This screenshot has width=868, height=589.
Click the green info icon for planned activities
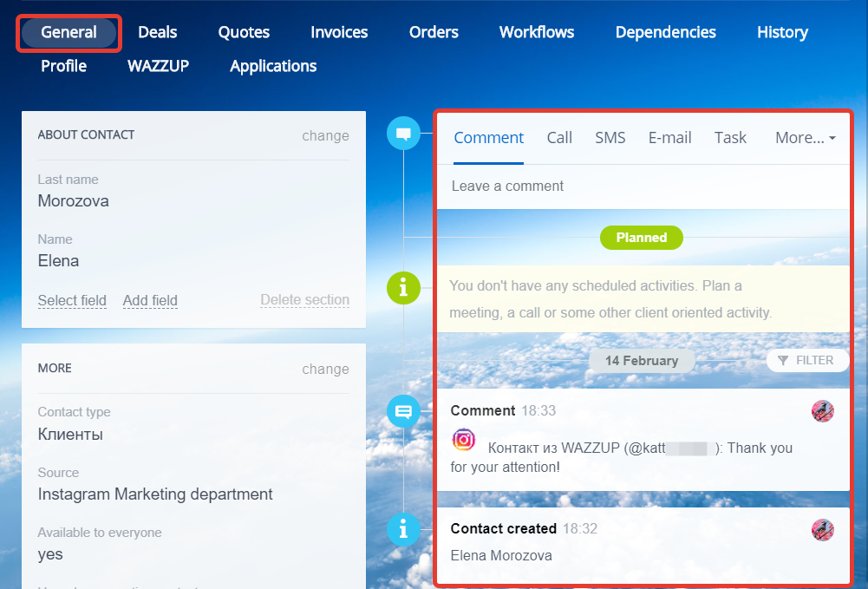[x=403, y=286]
